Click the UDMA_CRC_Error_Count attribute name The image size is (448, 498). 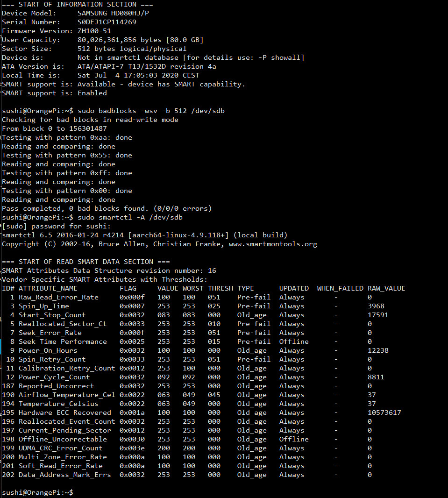pos(60,448)
